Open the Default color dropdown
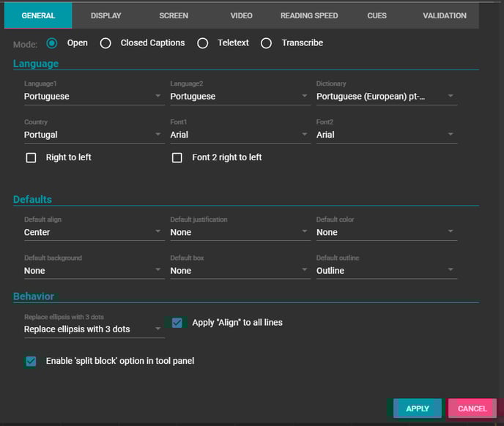 (386, 232)
